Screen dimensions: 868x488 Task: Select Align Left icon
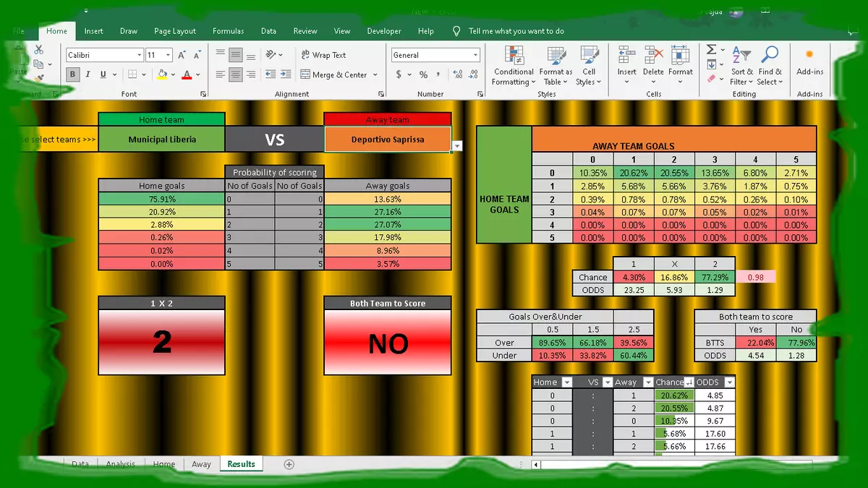pos(221,74)
